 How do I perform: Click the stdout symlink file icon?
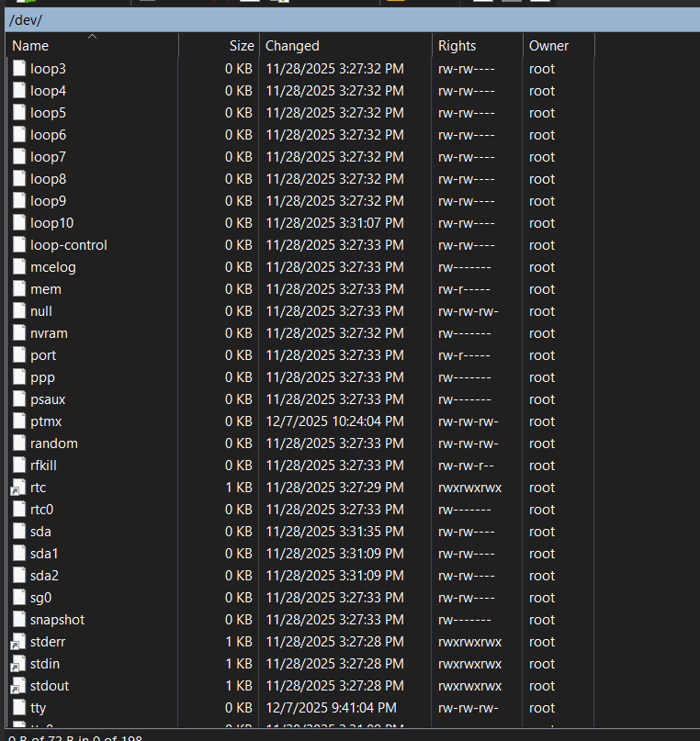[19, 686]
